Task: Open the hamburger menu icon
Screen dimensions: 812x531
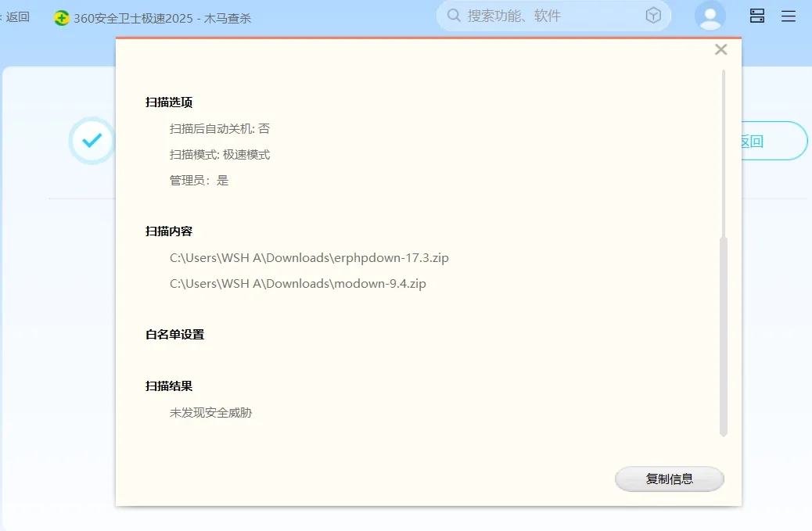Action: 789,15
